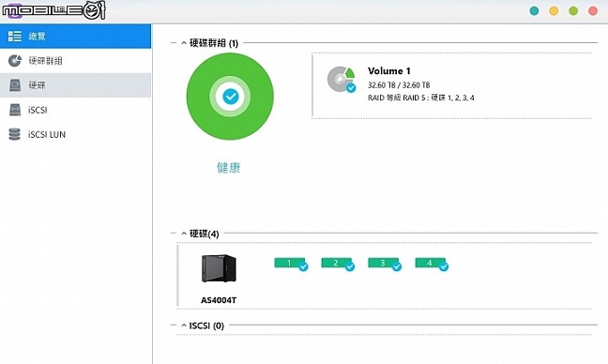This screenshot has height=364, width=608.
Task: Click the iSCSI LUN stacked disks icon
Action: [15, 134]
